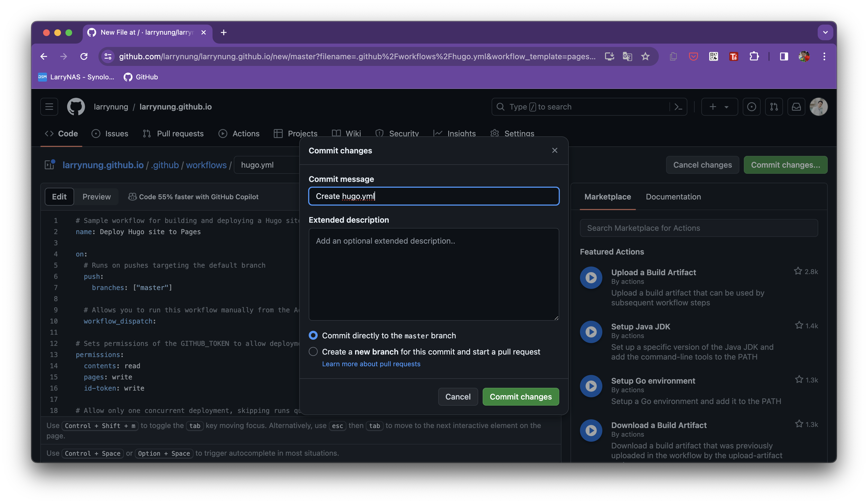Open the LarryNAS bookmark in bookmarks bar
The image size is (868, 504).
pos(76,77)
